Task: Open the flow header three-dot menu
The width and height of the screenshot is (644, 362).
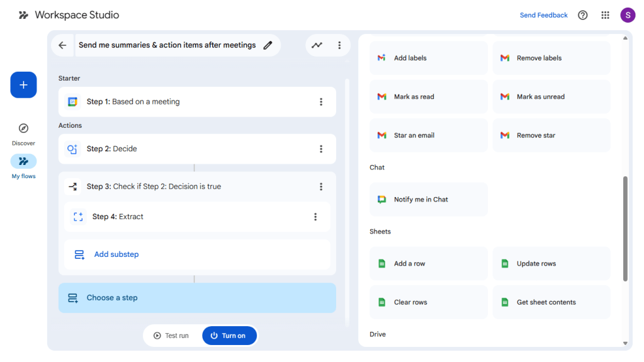Action: tap(339, 45)
